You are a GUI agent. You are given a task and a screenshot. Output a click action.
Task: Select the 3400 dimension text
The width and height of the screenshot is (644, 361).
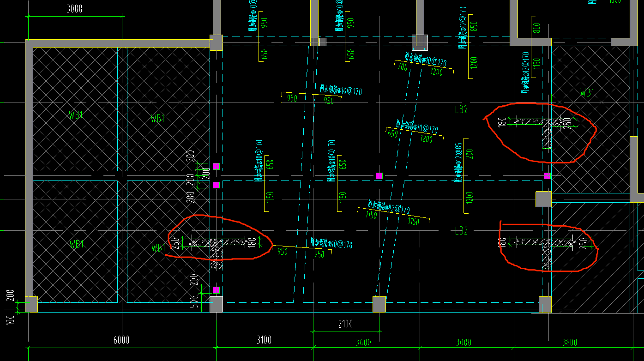[x=364, y=342]
